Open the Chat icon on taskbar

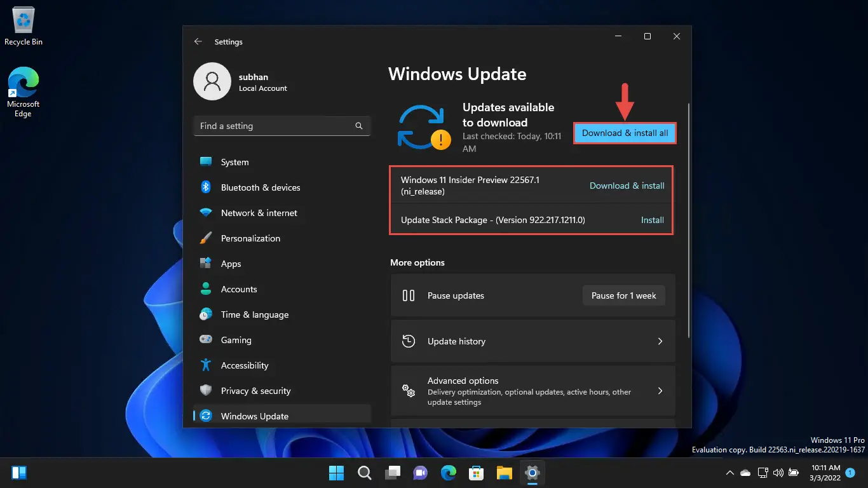point(420,473)
